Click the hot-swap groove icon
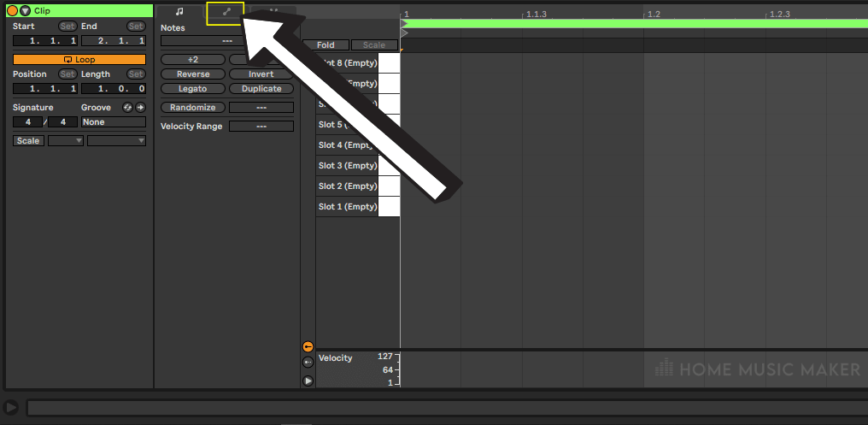868x425 pixels. point(128,108)
